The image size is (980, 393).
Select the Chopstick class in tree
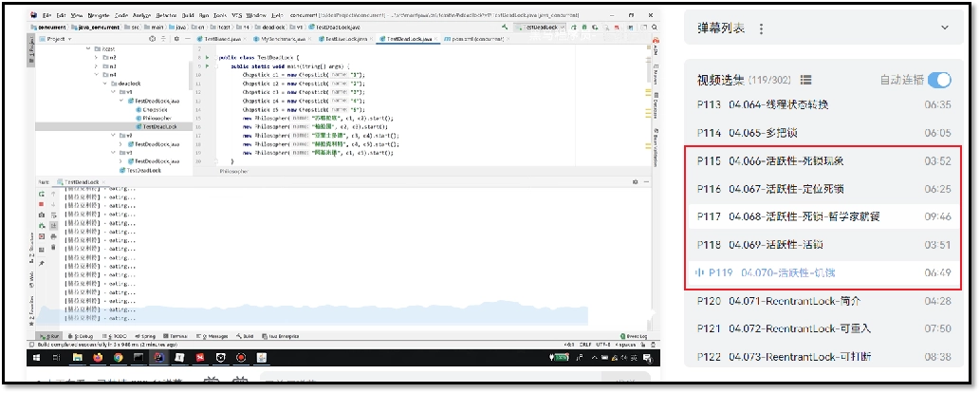tap(151, 109)
